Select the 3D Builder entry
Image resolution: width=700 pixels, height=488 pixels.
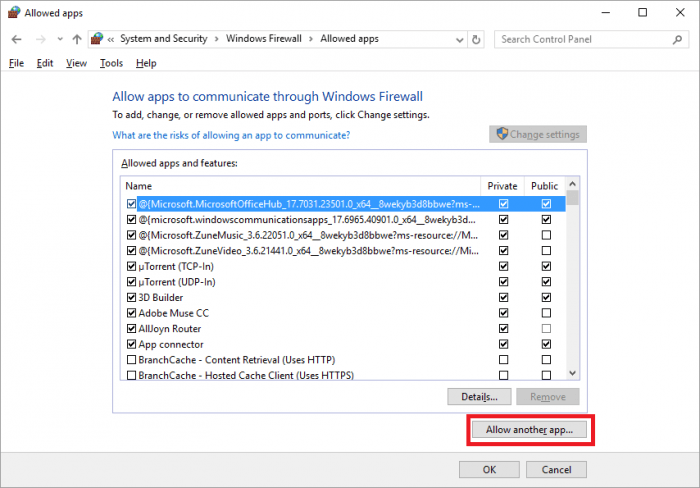(x=343, y=297)
